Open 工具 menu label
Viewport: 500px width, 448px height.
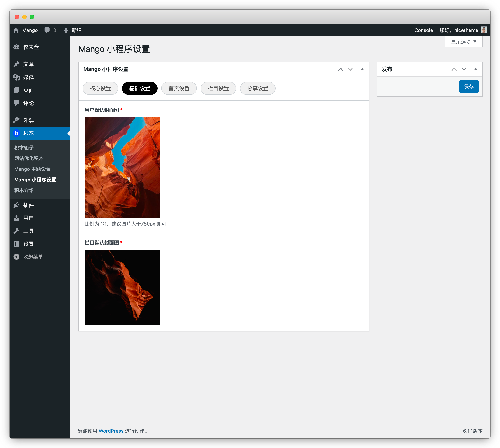pyautogui.click(x=29, y=231)
